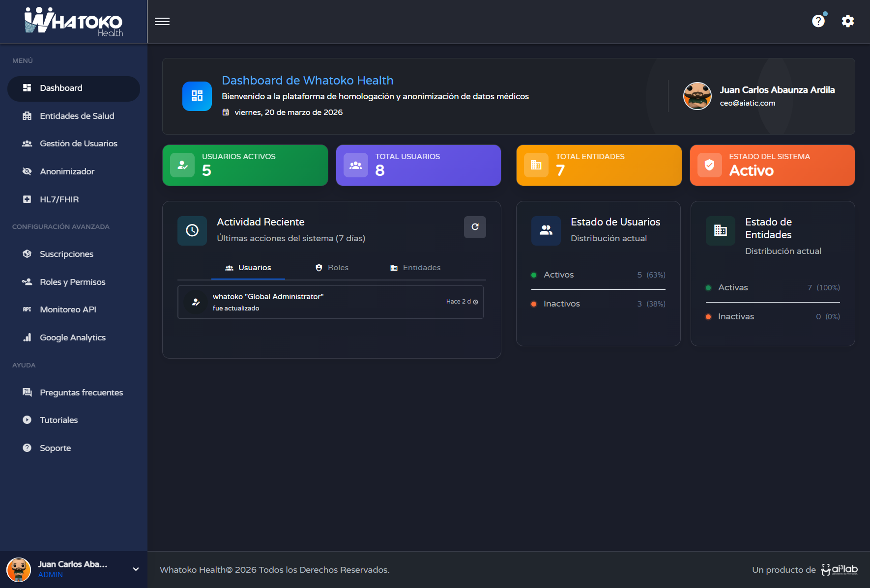Viewport: 870px width, 588px height.
Task: Click the header profile avatar of Juan Carlos
Action: click(x=697, y=96)
